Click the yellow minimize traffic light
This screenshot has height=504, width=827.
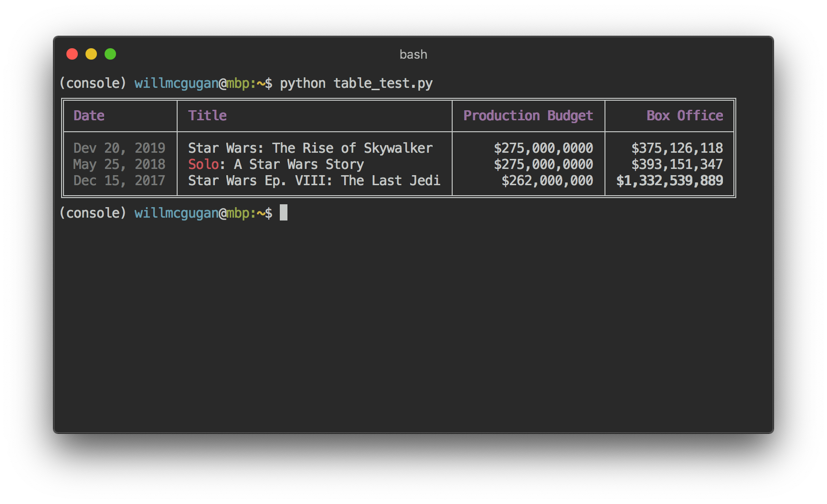tap(91, 54)
